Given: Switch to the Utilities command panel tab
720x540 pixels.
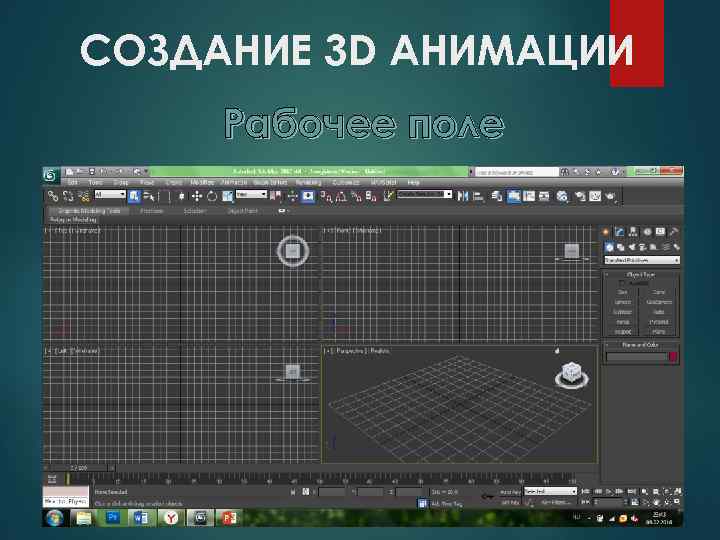Looking at the screenshot, I should pos(674,232).
